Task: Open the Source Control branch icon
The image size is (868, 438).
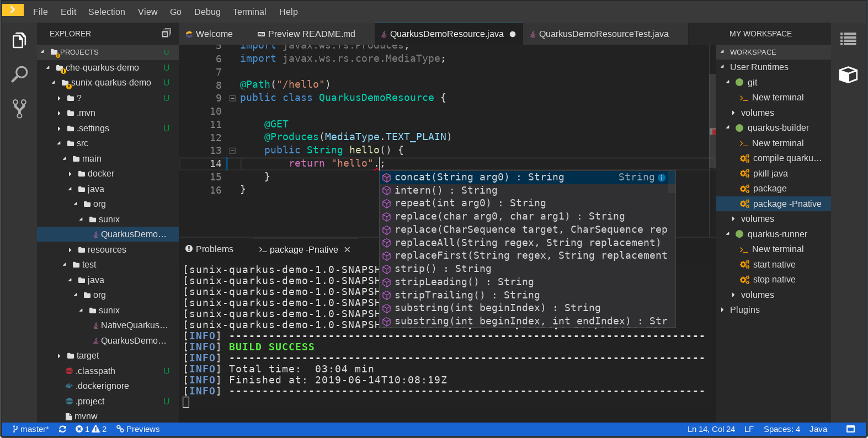Action: (19, 109)
